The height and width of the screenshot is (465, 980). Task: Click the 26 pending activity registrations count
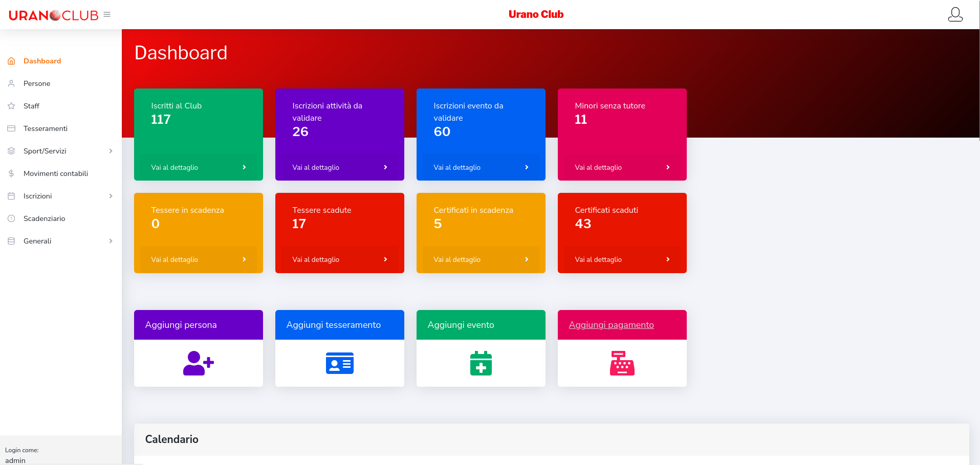click(x=300, y=131)
